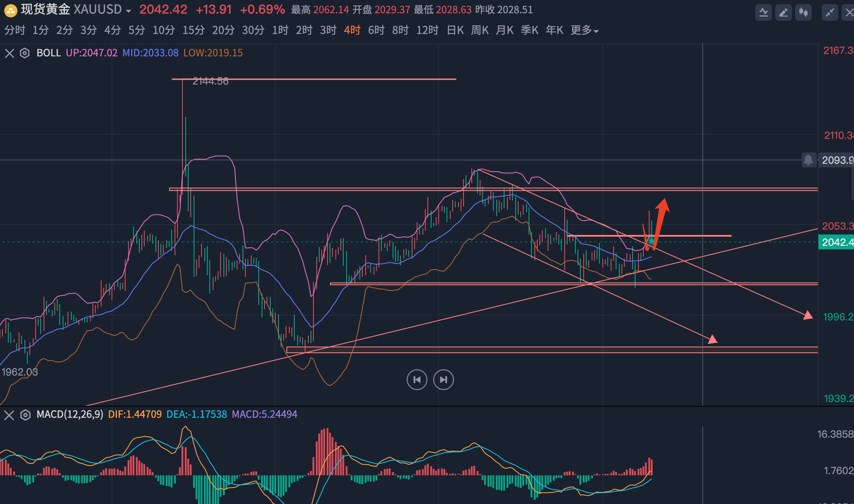This screenshot has width=854, height=504.
Task: Expand the 更多 timeframe dropdown
Action: (x=585, y=30)
